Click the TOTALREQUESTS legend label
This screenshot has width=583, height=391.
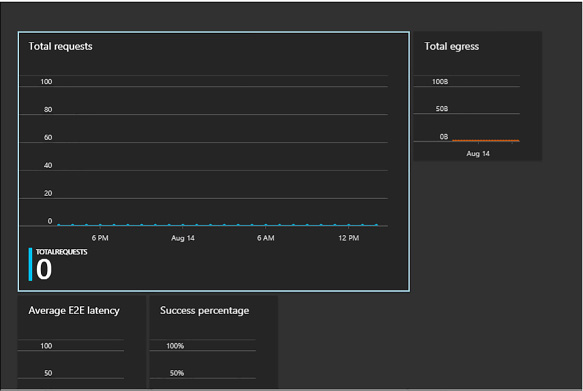click(x=61, y=252)
